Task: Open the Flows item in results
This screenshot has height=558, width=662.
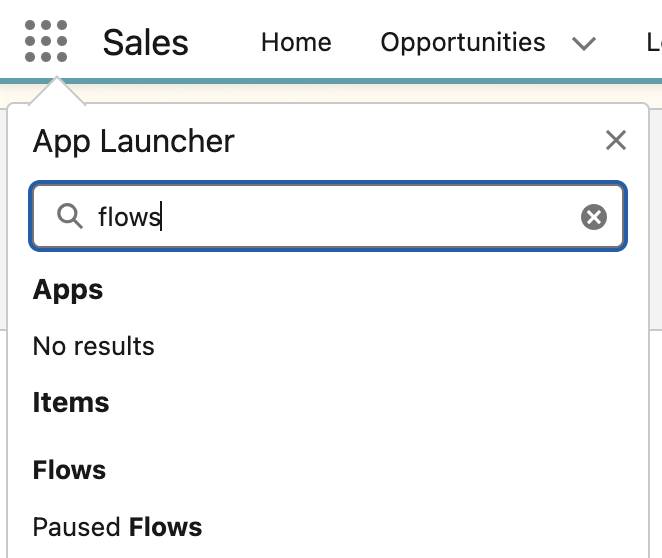Action: tap(69, 470)
